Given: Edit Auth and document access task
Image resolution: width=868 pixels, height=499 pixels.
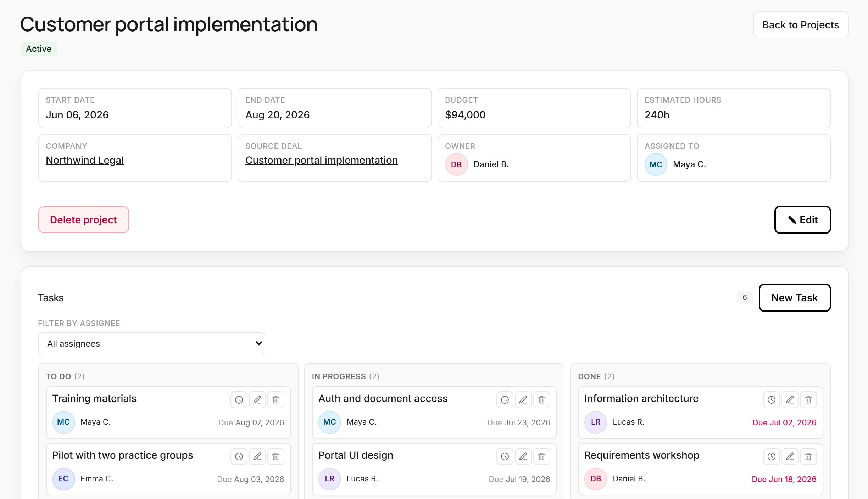Looking at the screenshot, I should pyautogui.click(x=523, y=400).
